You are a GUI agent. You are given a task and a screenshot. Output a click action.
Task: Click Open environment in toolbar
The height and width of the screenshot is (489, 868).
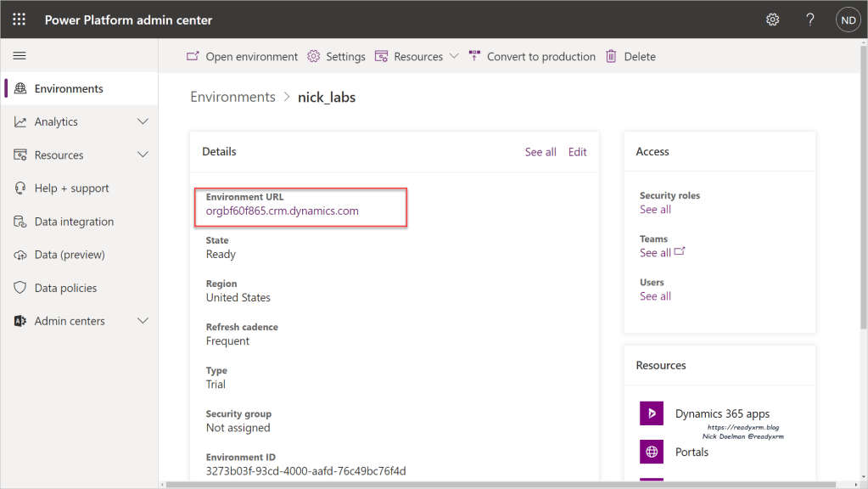click(243, 57)
